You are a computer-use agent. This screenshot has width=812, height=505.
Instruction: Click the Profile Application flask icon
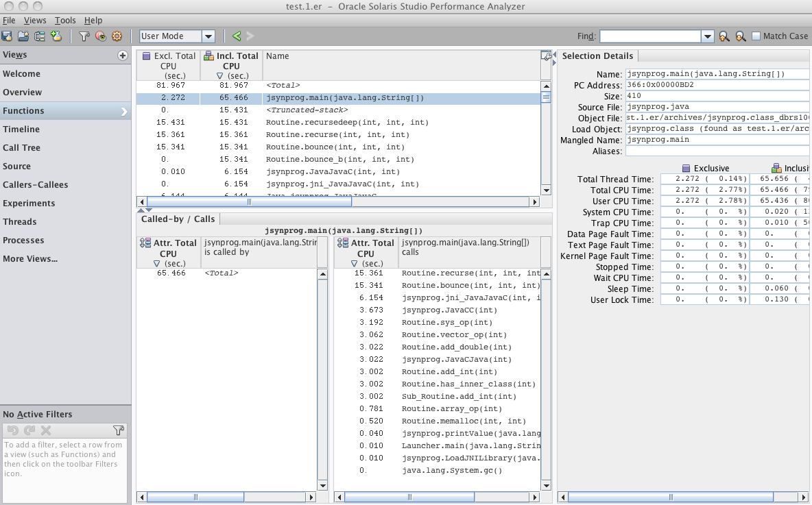(56, 36)
